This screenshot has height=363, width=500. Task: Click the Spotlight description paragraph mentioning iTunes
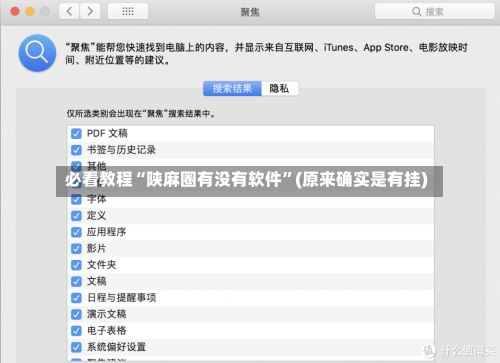[266, 54]
